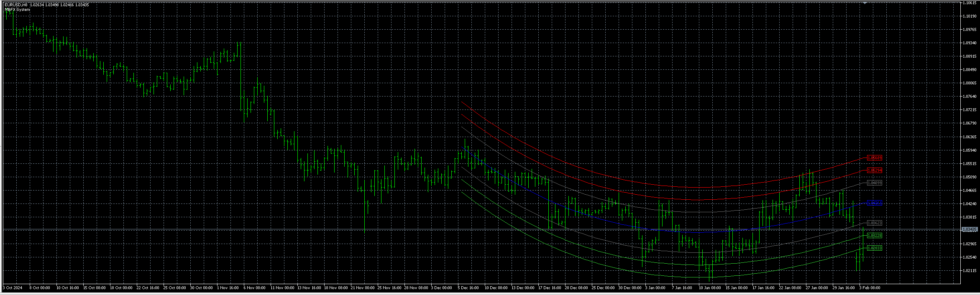Viewport: 980px width, 295px height.
Task: Click the 13 Nov 16:00 time label
Action: 309,288
